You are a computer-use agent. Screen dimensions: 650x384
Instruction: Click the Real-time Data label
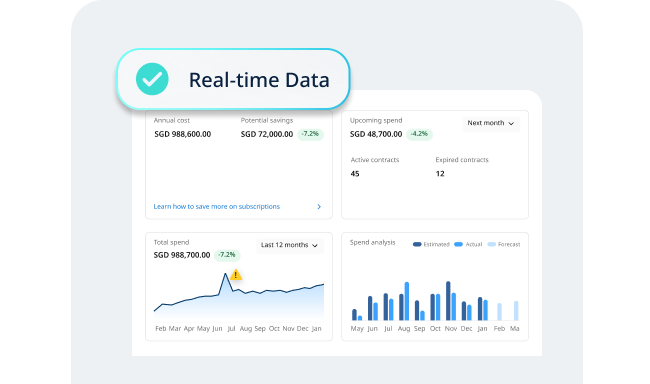(259, 80)
